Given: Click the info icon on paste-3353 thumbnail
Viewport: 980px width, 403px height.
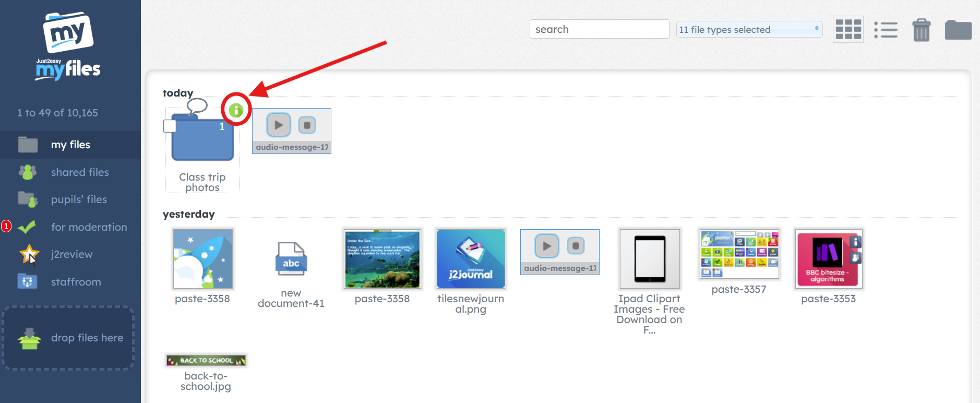Looking at the screenshot, I should pos(855,242).
